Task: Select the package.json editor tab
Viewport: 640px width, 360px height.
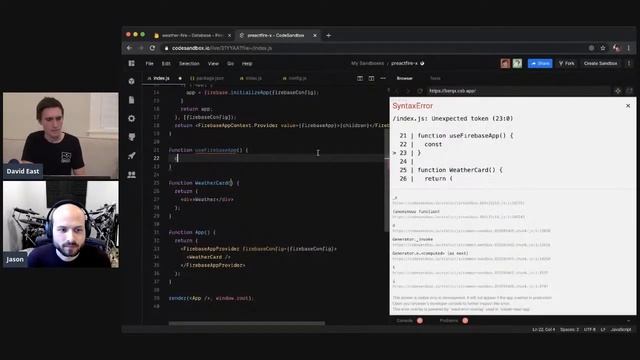Action: coord(207,78)
